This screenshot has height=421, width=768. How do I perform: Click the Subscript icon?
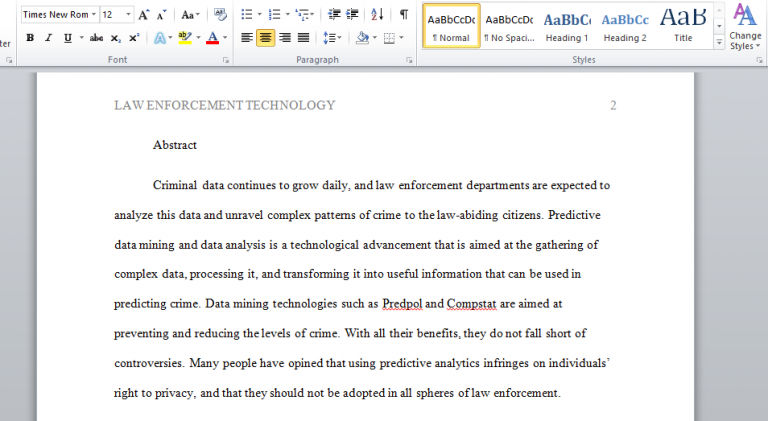[x=116, y=38]
